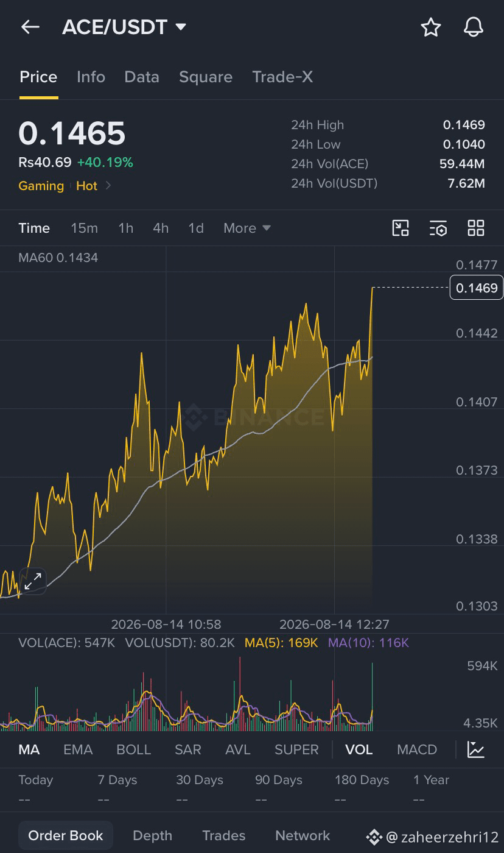
Task: Tap the 24h Vol(ACE) 59.44M value
Action: pyautogui.click(x=462, y=164)
